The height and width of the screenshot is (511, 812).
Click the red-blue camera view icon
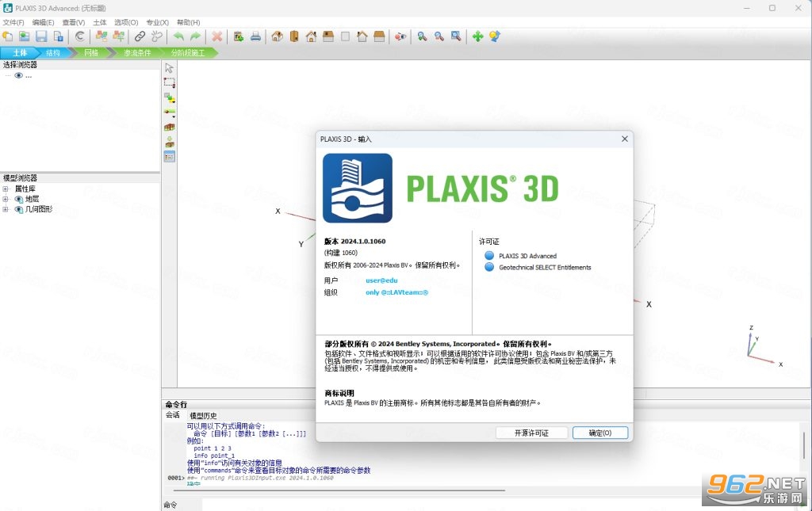400,36
